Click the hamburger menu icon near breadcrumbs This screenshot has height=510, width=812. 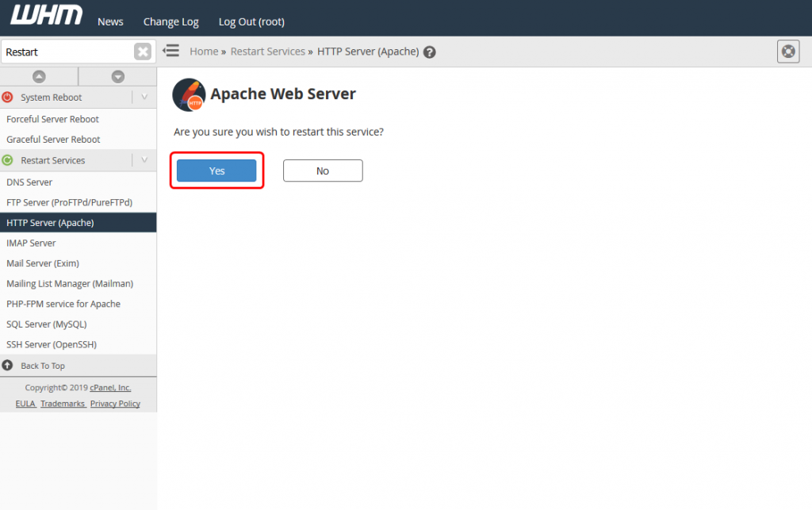(x=170, y=51)
